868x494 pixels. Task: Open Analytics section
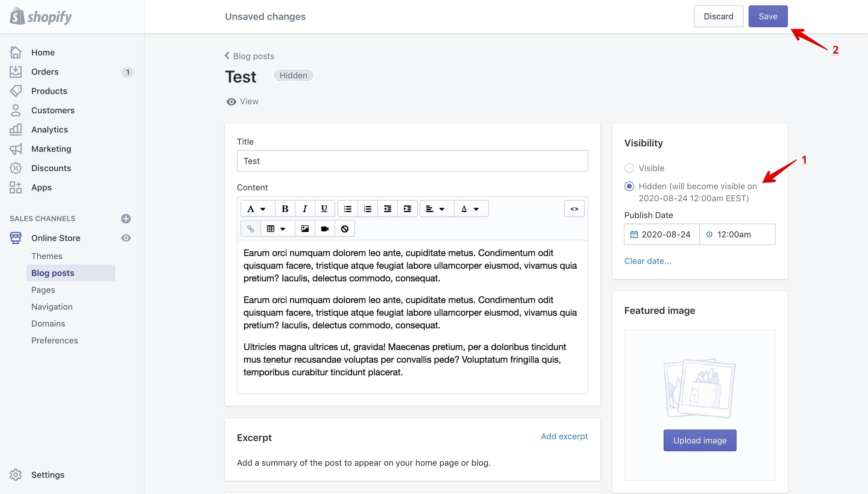tap(49, 130)
